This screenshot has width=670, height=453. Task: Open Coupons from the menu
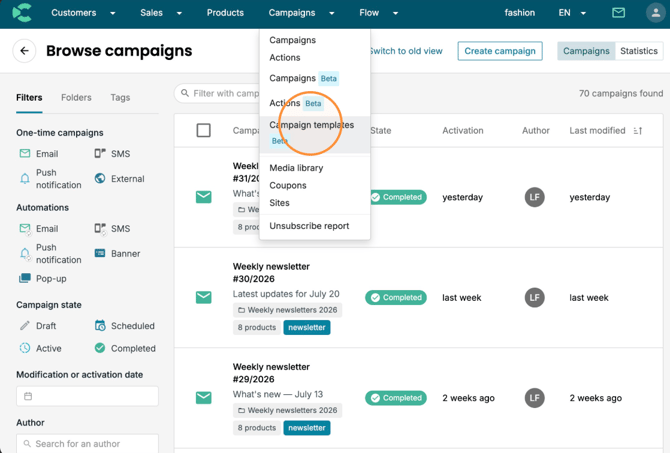288,185
